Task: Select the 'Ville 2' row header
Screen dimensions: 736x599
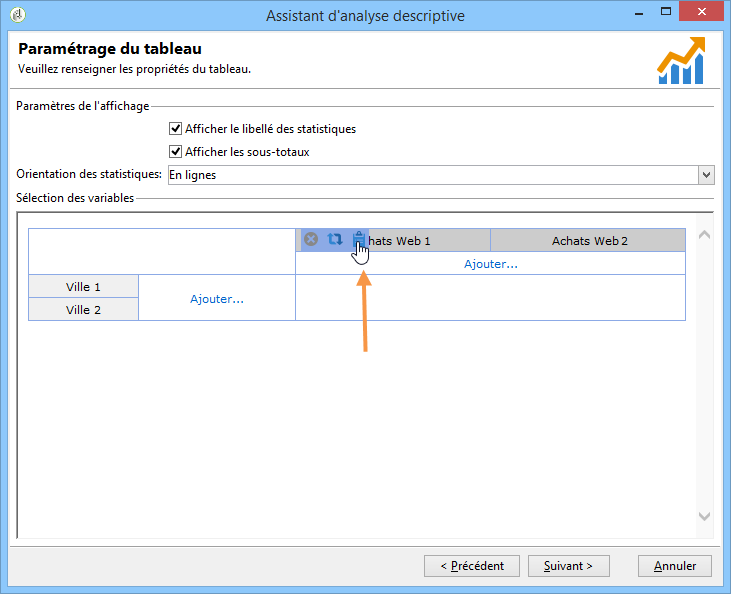Action: click(x=84, y=310)
